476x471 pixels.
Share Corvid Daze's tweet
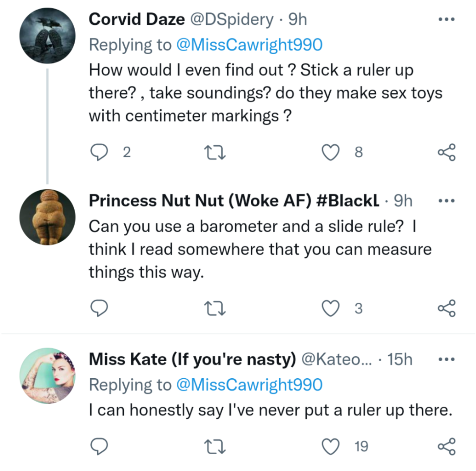coord(446,153)
